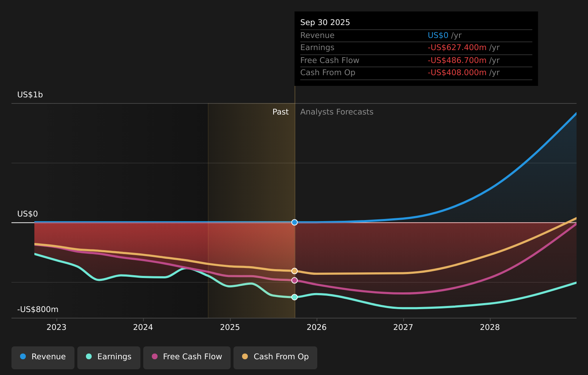Click the 2025 x-axis label
Viewport: 588px width, 375px height.
coord(230,327)
